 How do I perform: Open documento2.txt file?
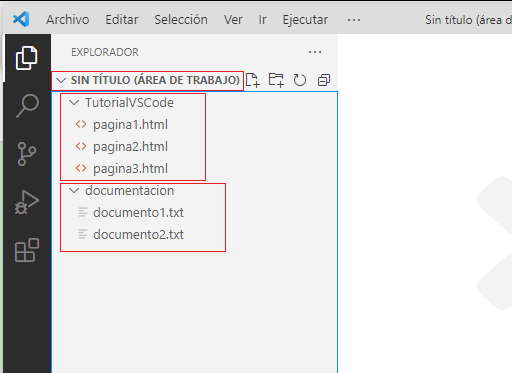(138, 235)
